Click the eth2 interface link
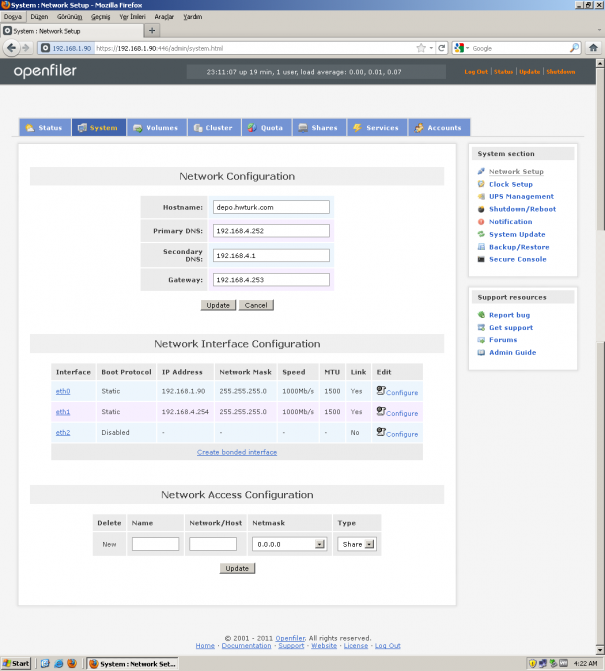 pyautogui.click(x=63, y=433)
